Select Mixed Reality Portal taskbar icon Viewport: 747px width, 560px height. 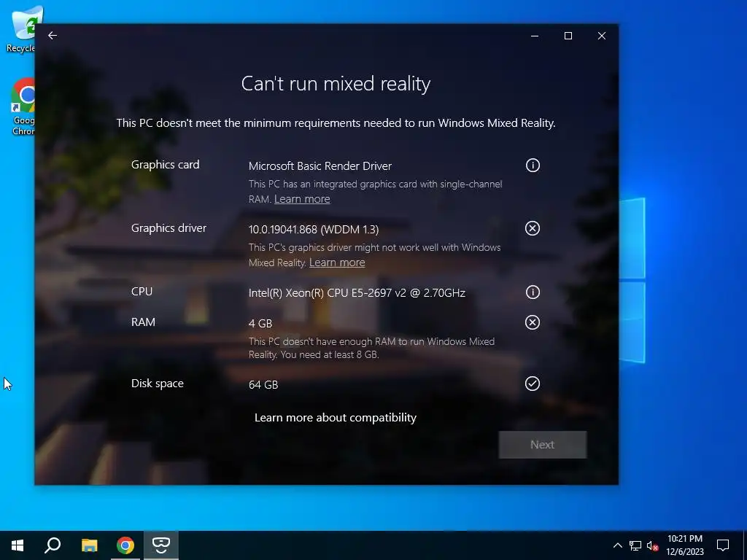tap(161, 545)
